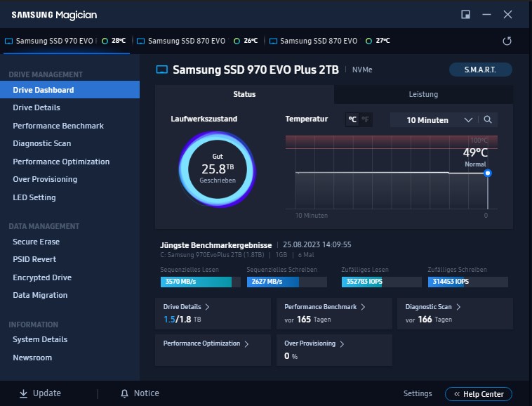Select the second Samsung SSD 870 EVO tab at 26°C
The width and height of the screenshot is (532, 406).
pos(198,41)
